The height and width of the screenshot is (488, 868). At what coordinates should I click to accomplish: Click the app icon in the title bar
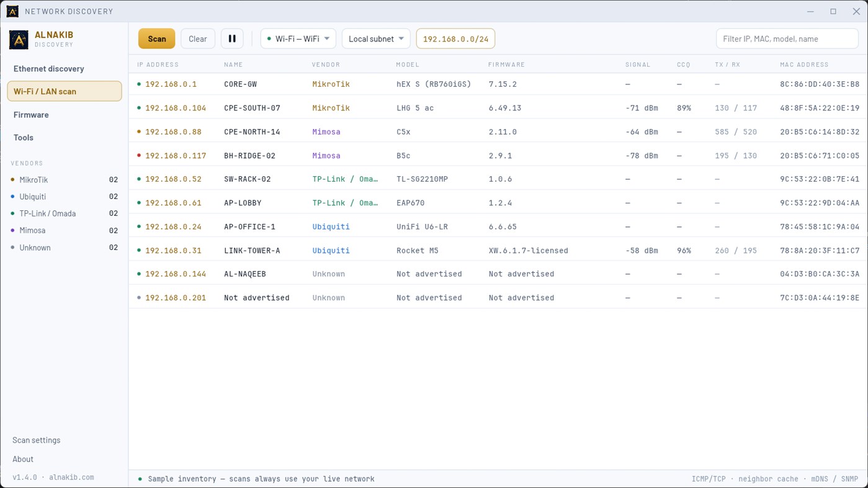(12, 11)
